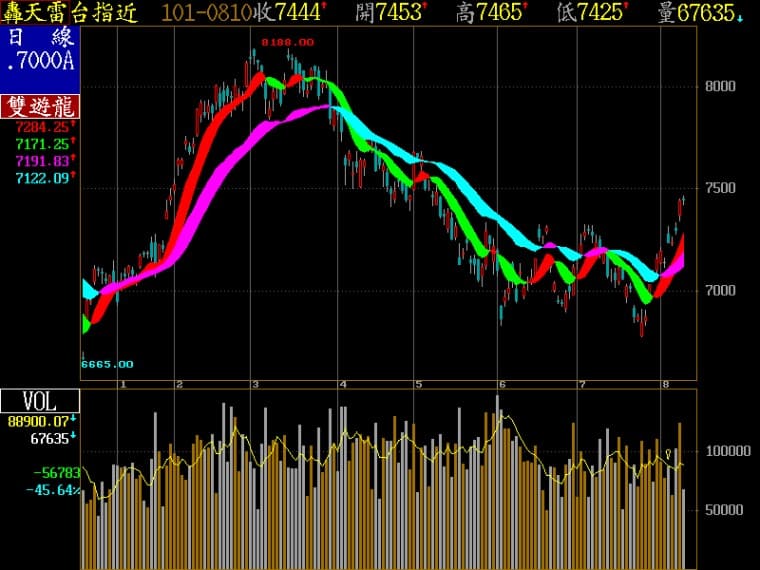The height and width of the screenshot is (570, 760).
Task: Click the 6665.00 low price marker
Action: click(x=106, y=364)
